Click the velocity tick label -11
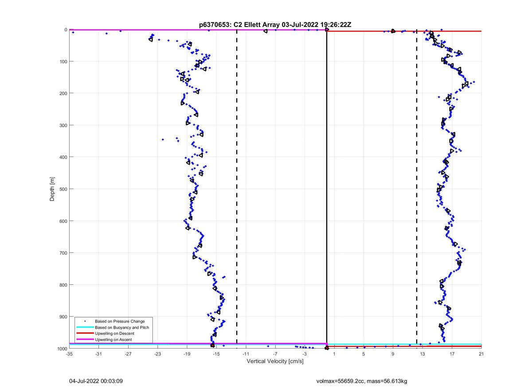 pos(246,354)
